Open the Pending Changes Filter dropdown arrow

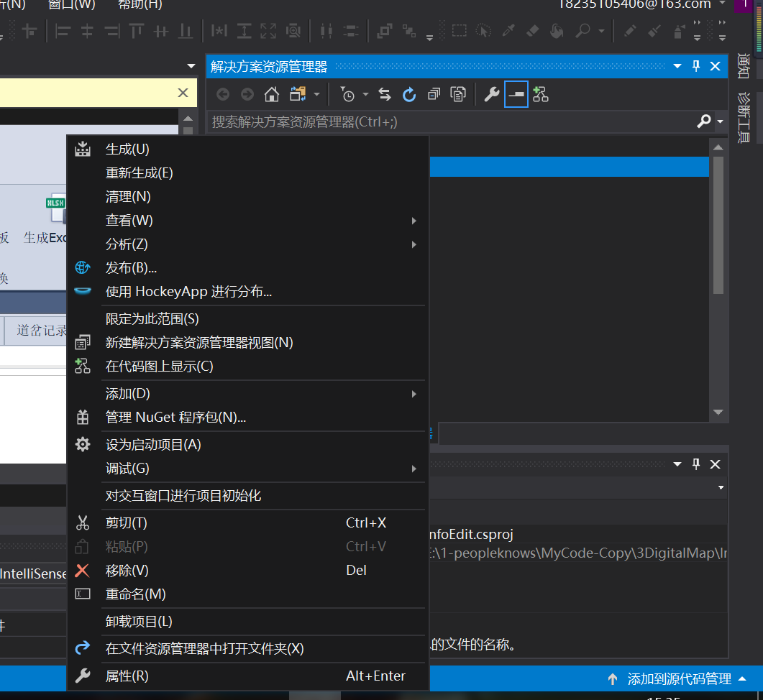pos(365,94)
